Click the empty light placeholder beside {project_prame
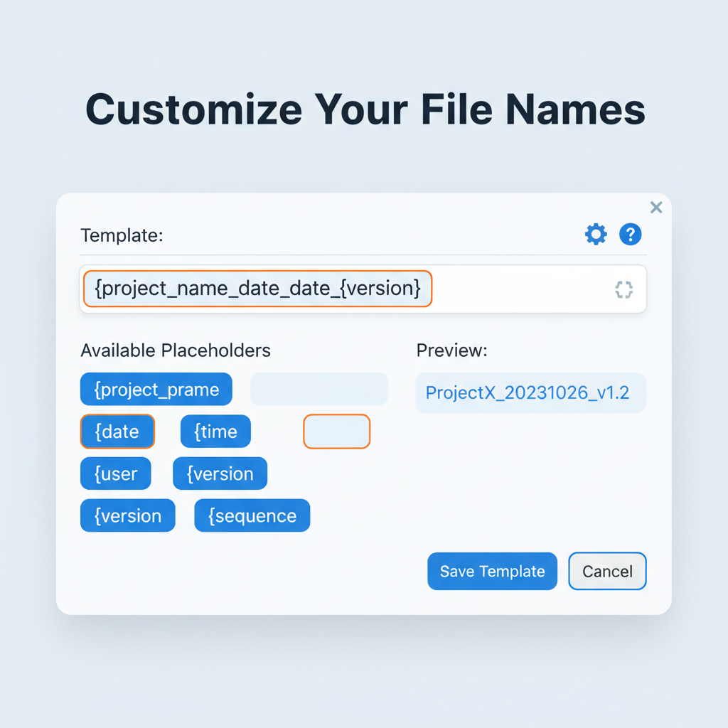 [319, 389]
